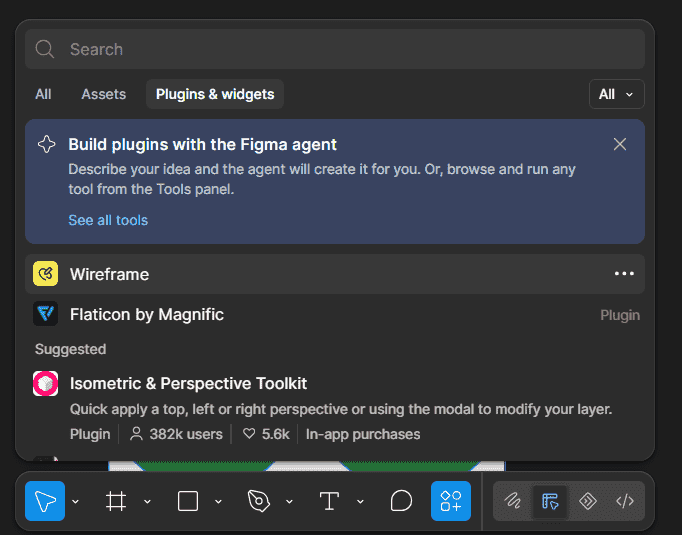Click the Suggested section label
The height and width of the screenshot is (535, 682).
click(x=70, y=349)
